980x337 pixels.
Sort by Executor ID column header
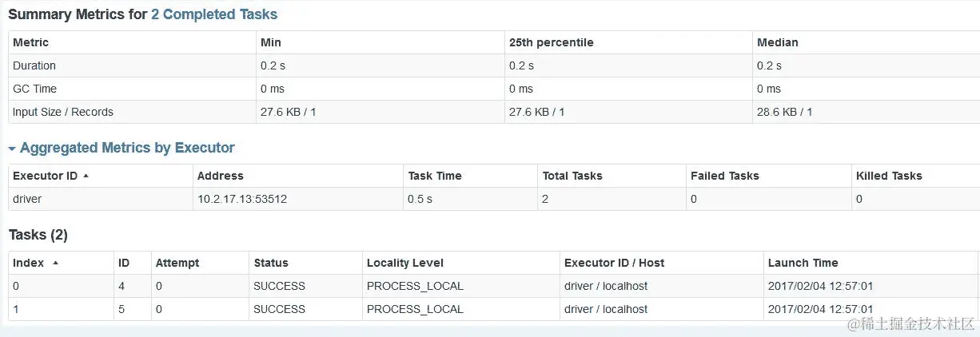46,176
